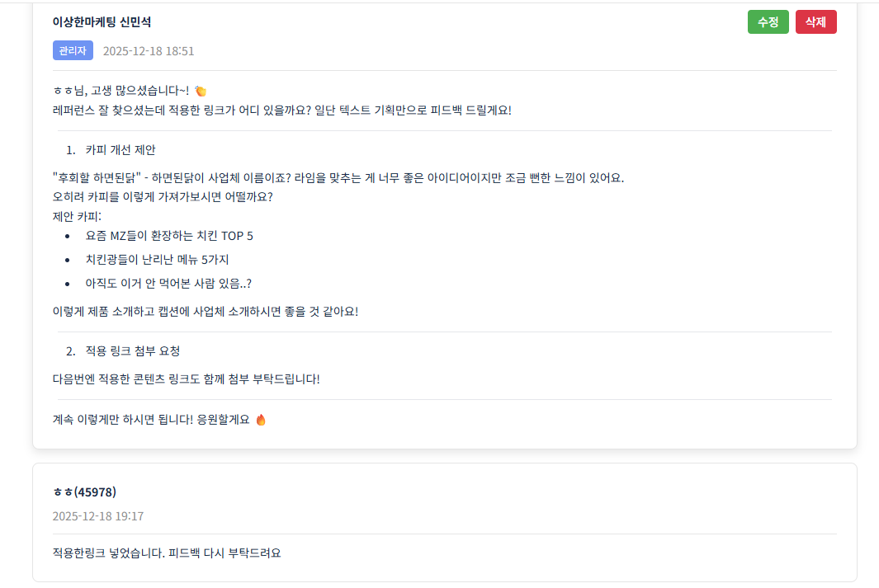The image size is (879, 588).
Task: Select bullet 아직도 이거 안 먹어본 사람 있음
Action: [168, 284]
